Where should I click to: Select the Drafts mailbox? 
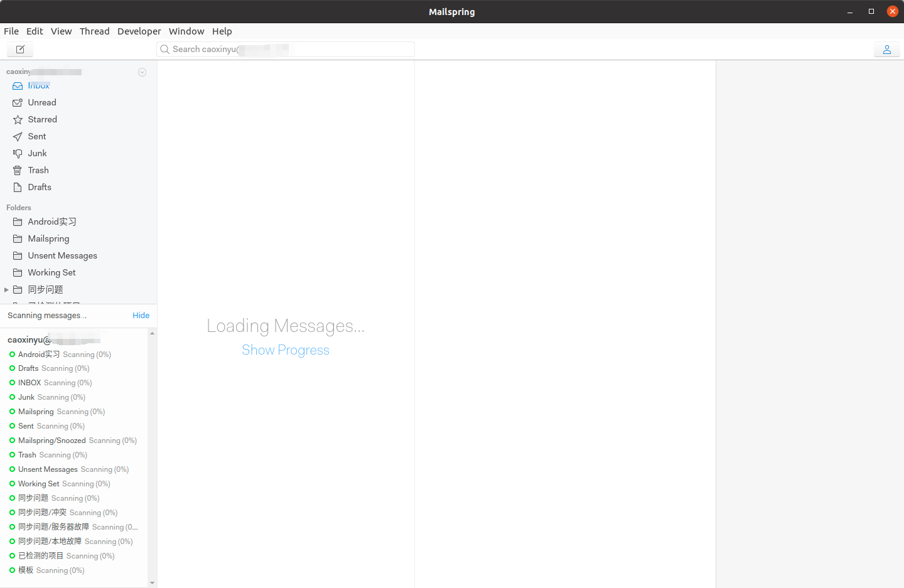point(40,187)
